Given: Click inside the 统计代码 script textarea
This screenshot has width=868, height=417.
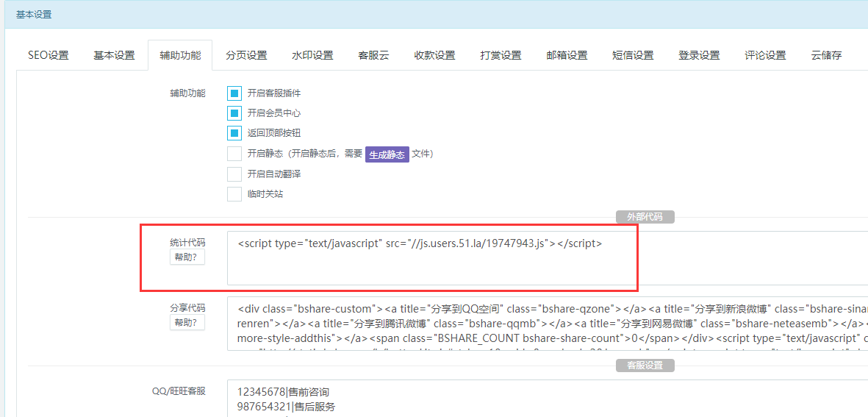Looking at the screenshot, I should tap(544, 261).
